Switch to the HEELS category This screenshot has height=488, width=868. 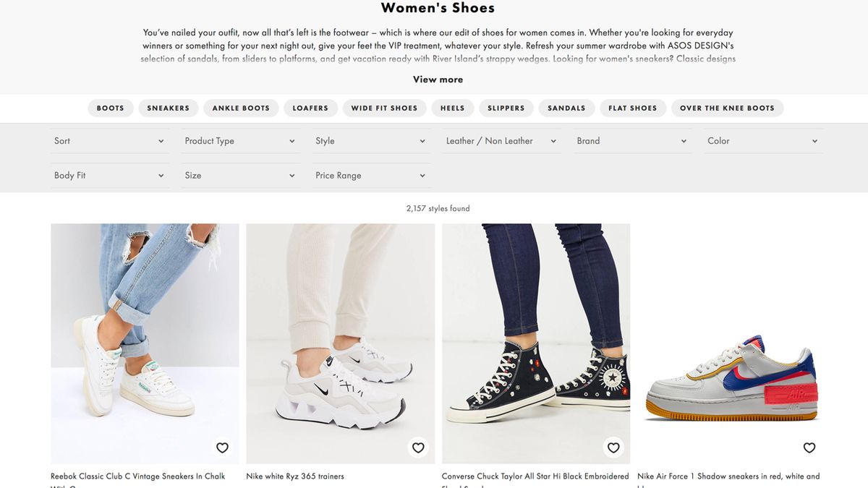[x=452, y=107]
